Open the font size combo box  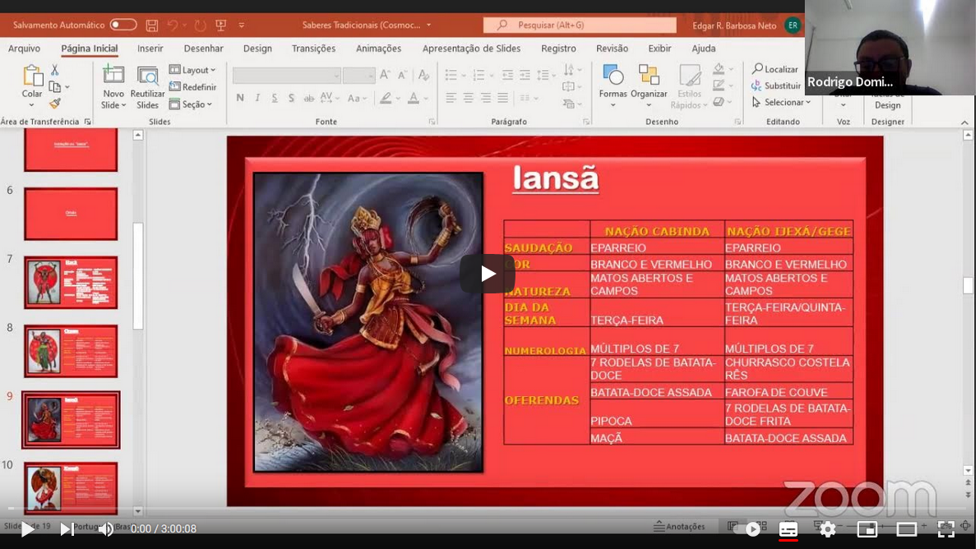(358, 76)
